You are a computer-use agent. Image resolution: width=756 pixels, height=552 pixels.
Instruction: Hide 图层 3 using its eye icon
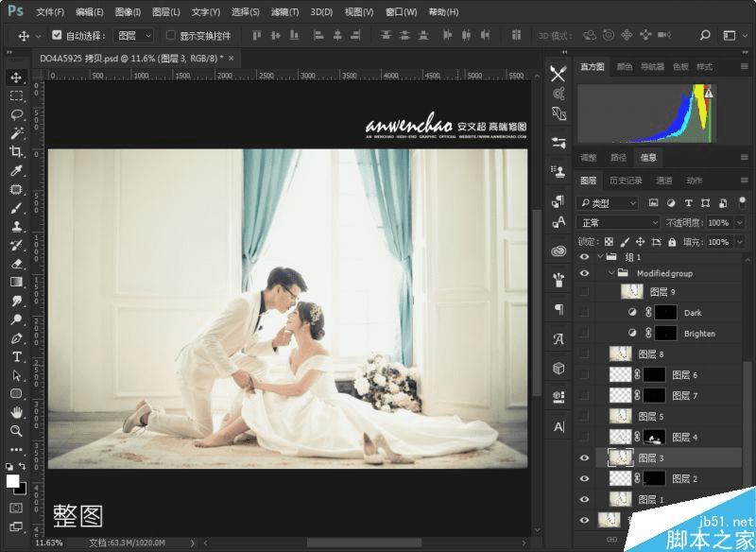pos(584,458)
